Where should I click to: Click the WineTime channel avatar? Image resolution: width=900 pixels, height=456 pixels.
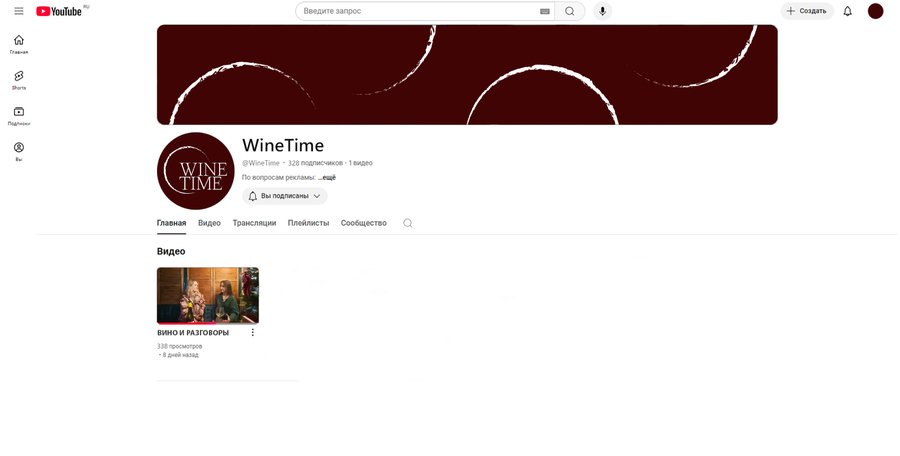(196, 171)
